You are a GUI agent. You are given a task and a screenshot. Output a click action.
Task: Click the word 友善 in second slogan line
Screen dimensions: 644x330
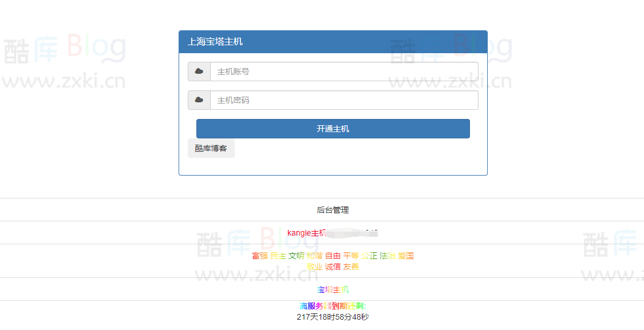[x=351, y=267]
